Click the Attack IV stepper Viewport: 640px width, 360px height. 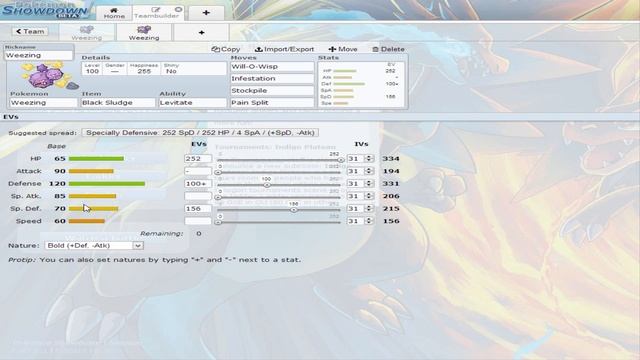(x=369, y=171)
